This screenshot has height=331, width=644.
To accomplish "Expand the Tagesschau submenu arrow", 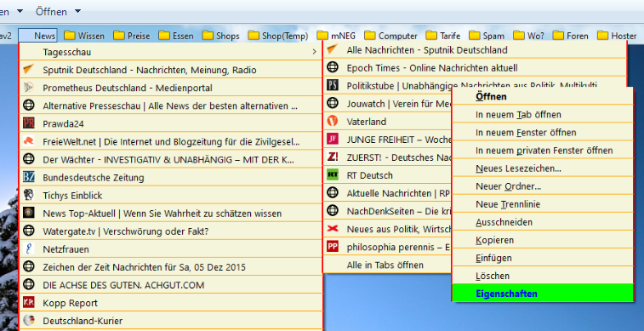I will (x=315, y=52).
